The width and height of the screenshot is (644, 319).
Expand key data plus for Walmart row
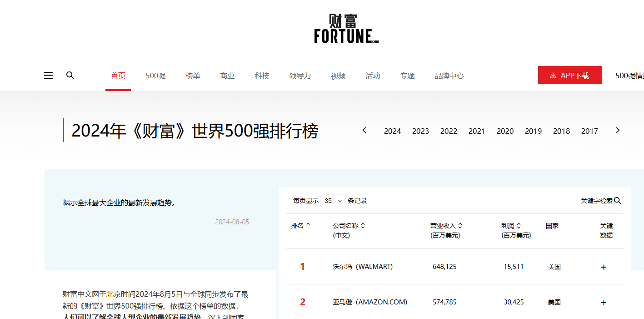point(604,267)
